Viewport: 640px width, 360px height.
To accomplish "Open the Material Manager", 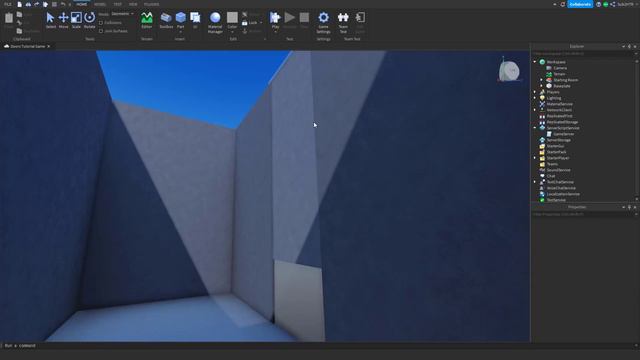I will point(215,22).
